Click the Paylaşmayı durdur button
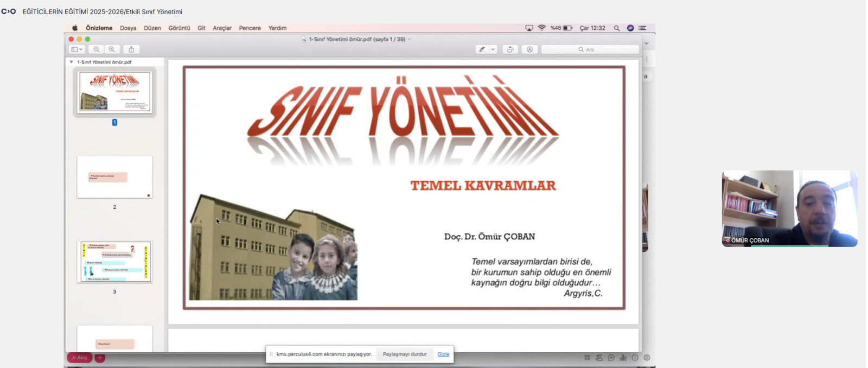 405,354
